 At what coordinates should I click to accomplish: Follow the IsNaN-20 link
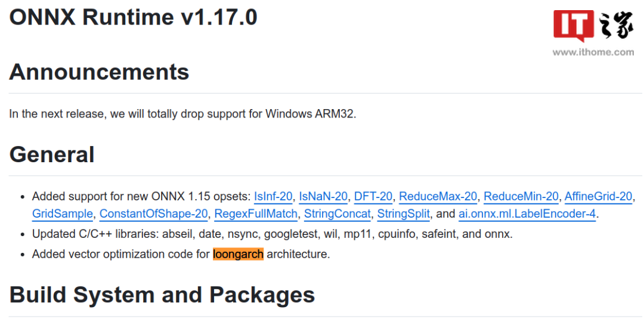323,196
